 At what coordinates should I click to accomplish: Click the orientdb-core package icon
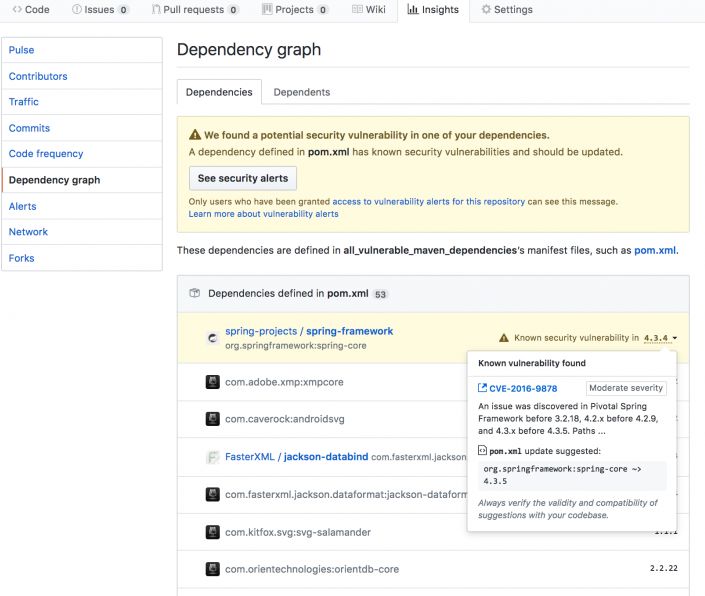pos(212,569)
